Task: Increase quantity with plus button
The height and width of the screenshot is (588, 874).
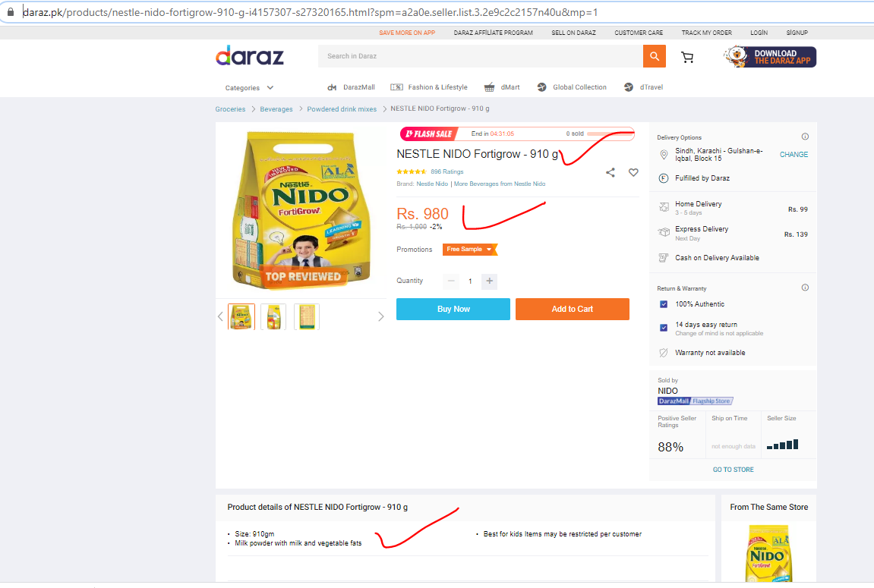Action: tap(490, 281)
